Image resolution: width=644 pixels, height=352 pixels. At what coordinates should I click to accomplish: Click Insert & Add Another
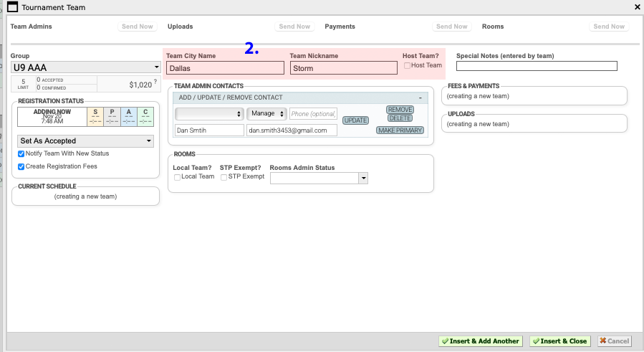481,341
